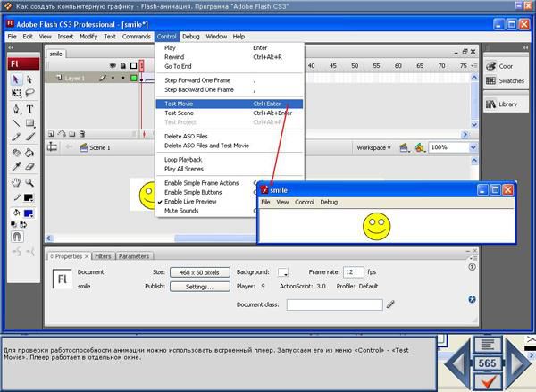
Task: Select the Hand tool
Action: (16, 182)
